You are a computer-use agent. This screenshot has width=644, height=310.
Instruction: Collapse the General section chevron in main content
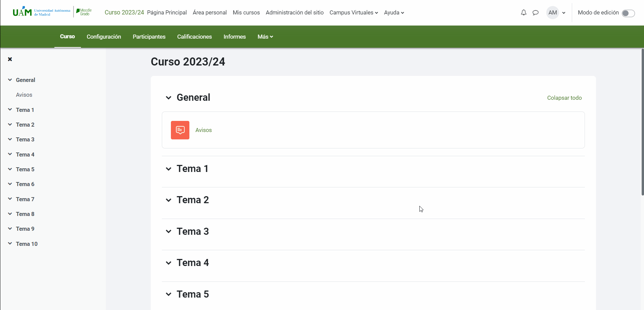click(169, 98)
